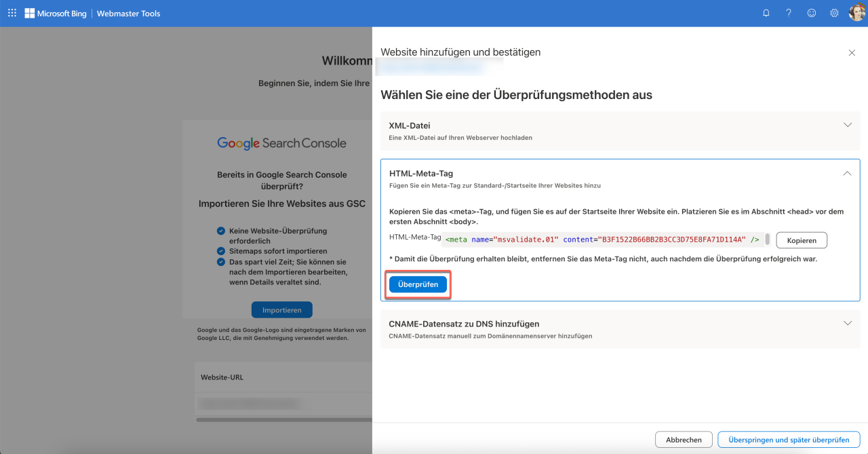Close the Website hinzufügen panel

click(852, 52)
